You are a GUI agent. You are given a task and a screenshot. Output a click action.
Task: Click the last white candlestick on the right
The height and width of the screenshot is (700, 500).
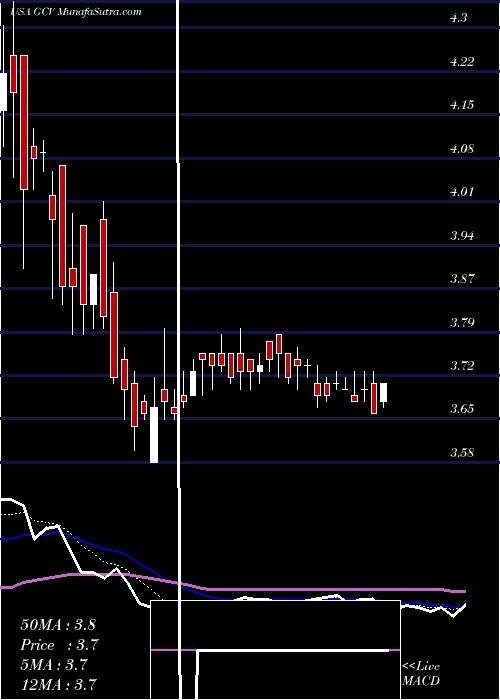click(383, 393)
